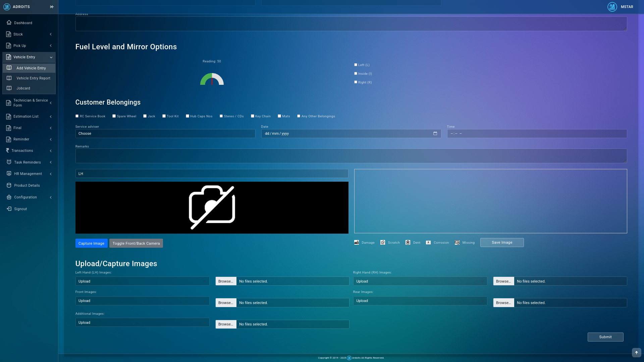Click scroll-to-top arrow button
644x362 pixels.
[636, 353]
